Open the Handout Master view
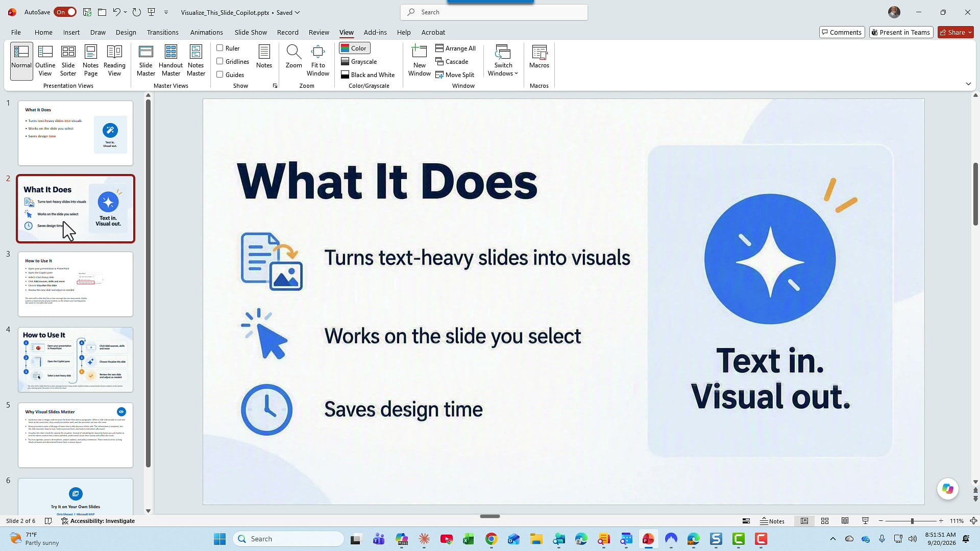Screen dimensions: 980x551 pyautogui.click(x=170, y=61)
